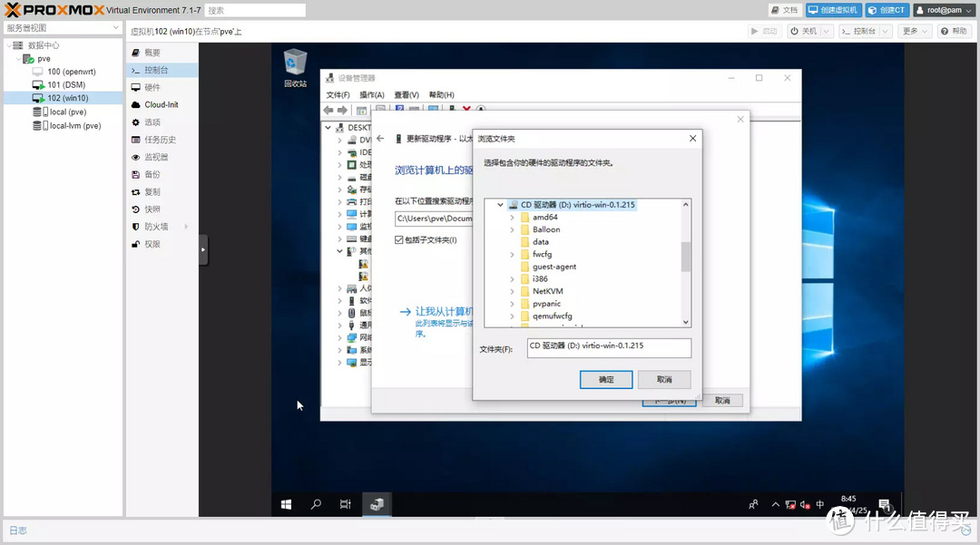Select 101 (DSM) VM in tree
The image size is (980, 545).
67,85
